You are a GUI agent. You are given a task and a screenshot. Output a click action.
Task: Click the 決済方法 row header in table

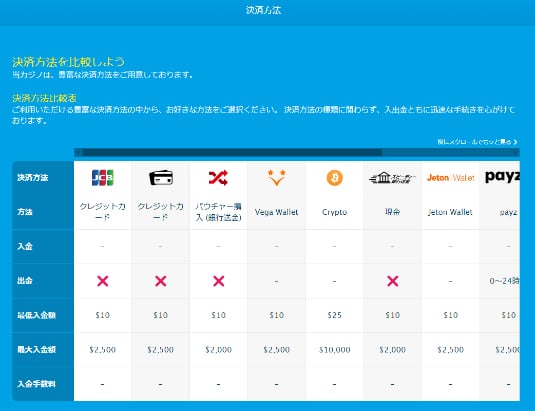point(33,177)
